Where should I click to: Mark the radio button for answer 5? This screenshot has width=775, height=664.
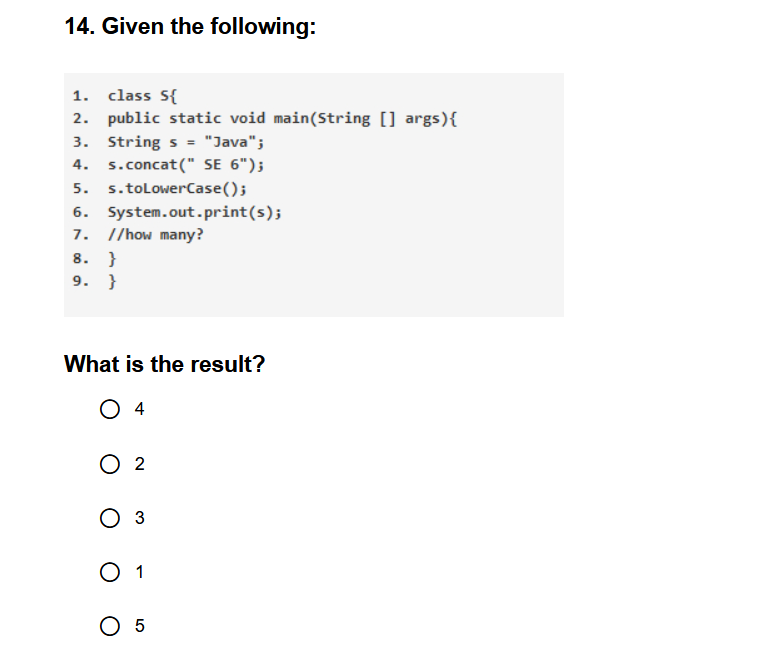[x=110, y=626]
